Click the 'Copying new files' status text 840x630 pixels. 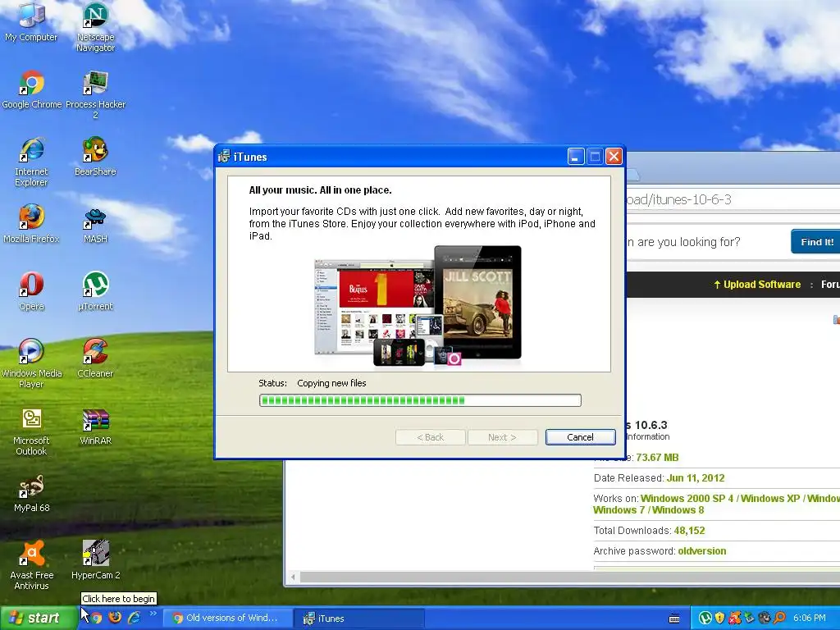pyautogui.click(x=331, y=383)
